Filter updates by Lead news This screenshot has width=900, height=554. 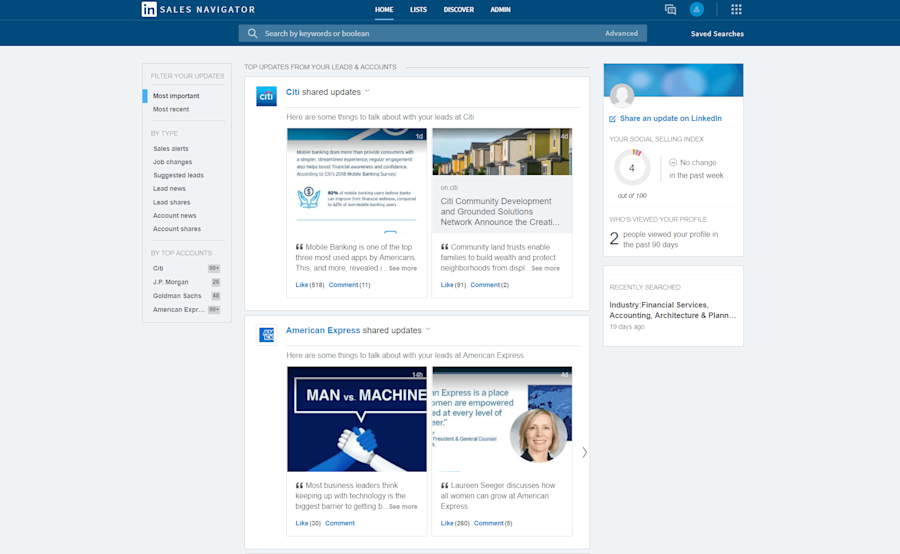(x=169, y=188)
